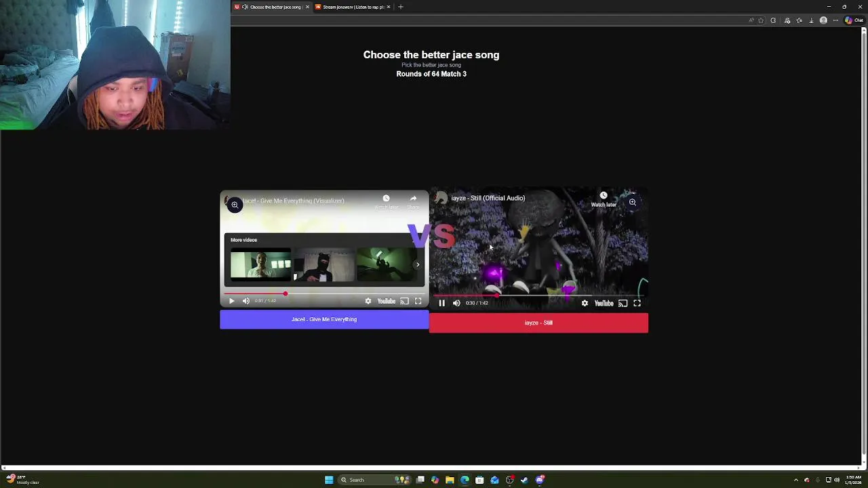The image size is (868, 488).
Task: Mute the Give Me Everything video player
Action: click(x=246, y=301)
